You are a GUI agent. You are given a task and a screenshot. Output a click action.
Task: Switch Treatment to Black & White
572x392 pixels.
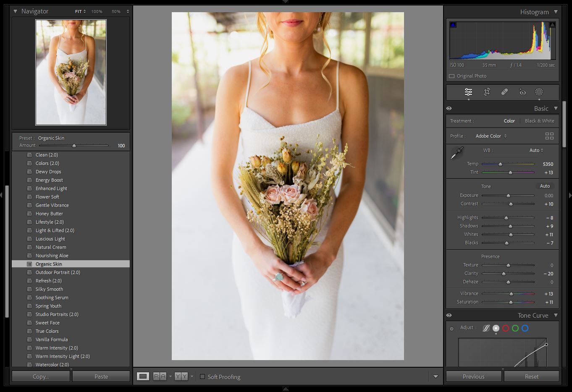point(539,121)
